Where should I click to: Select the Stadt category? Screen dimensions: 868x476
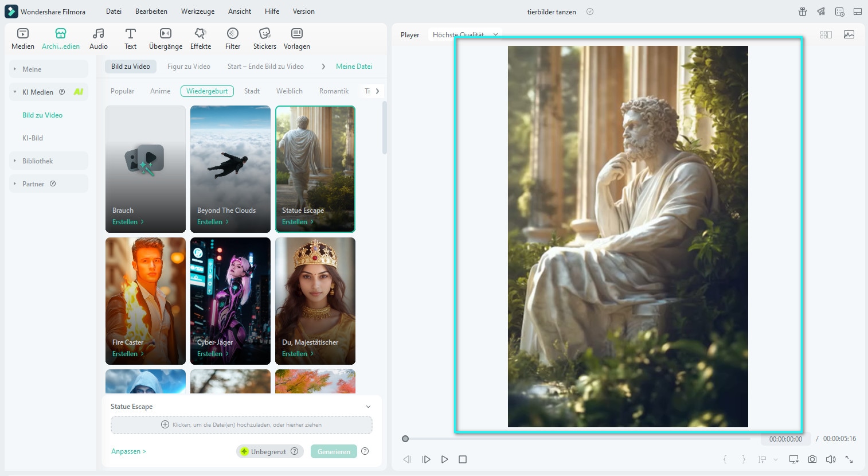pyautogui.click(x=252, y=91)
